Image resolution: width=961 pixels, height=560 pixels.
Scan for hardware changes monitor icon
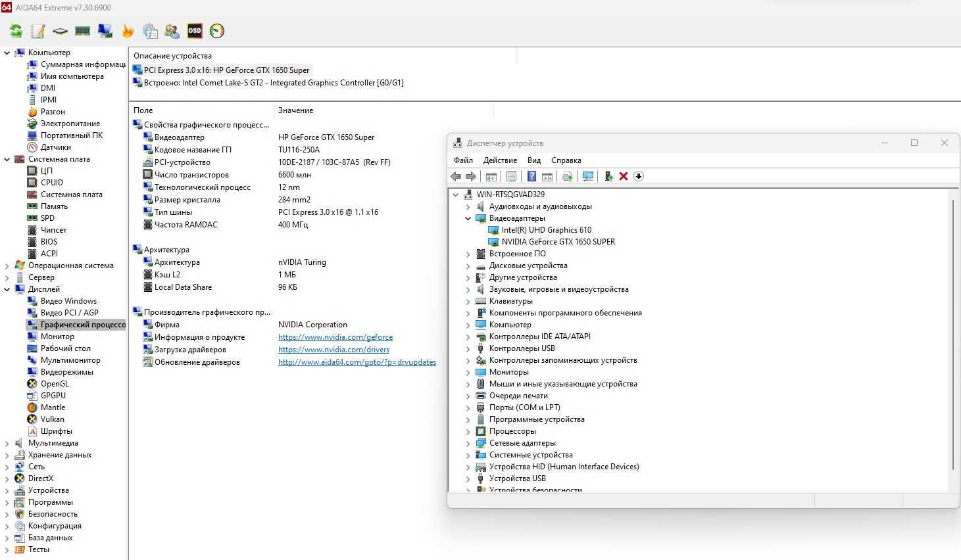[588, 176]
